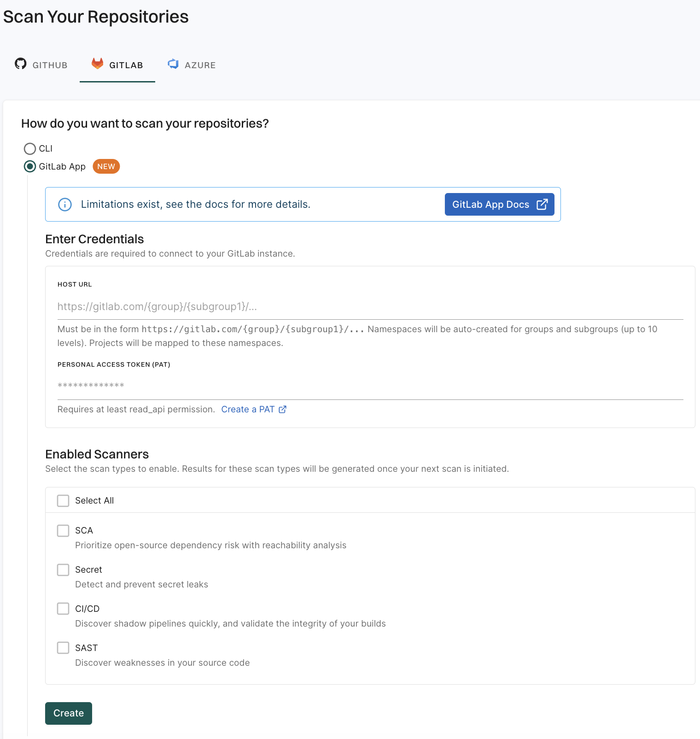Enable the Secret scanner checkbox

[x=63, y=570]
